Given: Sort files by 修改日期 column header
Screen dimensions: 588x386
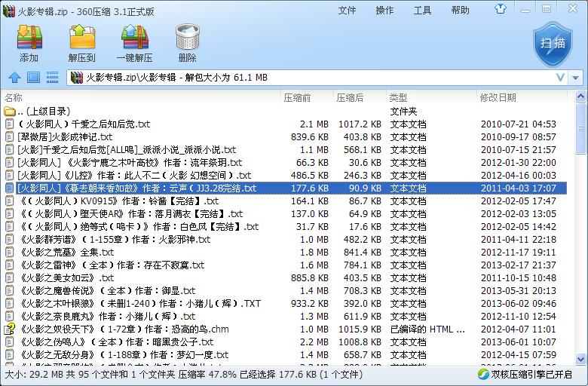Looking at the screenshot, I should pyautogui.click(x=498, y=97).
